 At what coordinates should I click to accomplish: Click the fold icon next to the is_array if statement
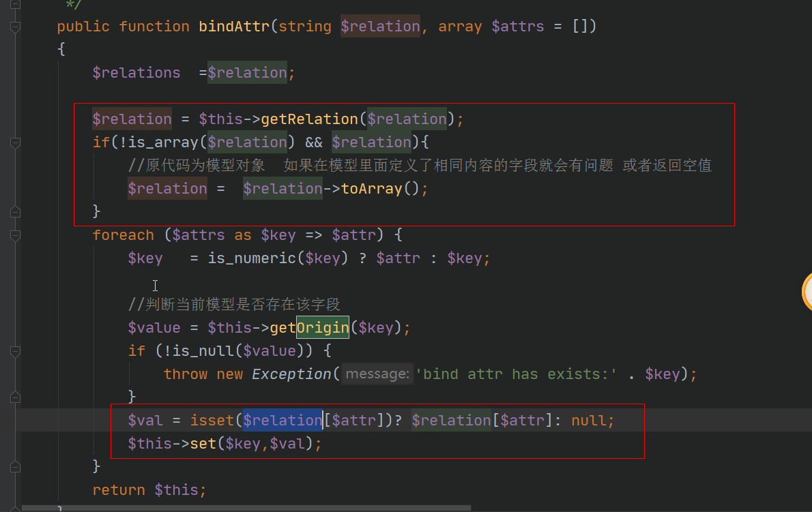(x=14, y=143)
